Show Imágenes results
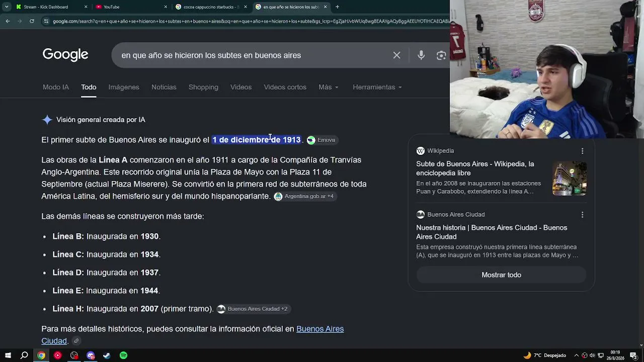The height and width of the screenshot is (362, 644). pos(124,87)
